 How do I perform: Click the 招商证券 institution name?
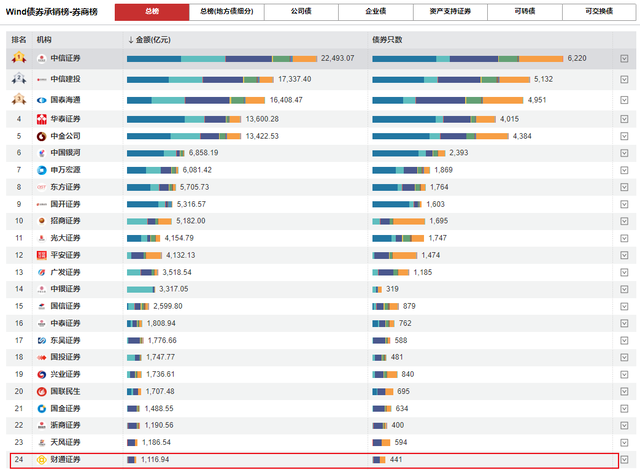coord(66,221)
